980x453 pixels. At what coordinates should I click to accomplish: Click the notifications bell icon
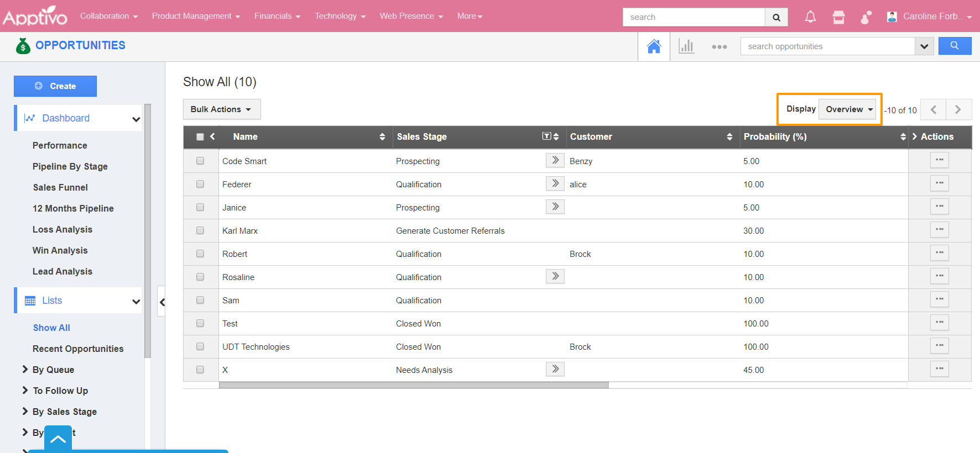[x=810, y=17]
